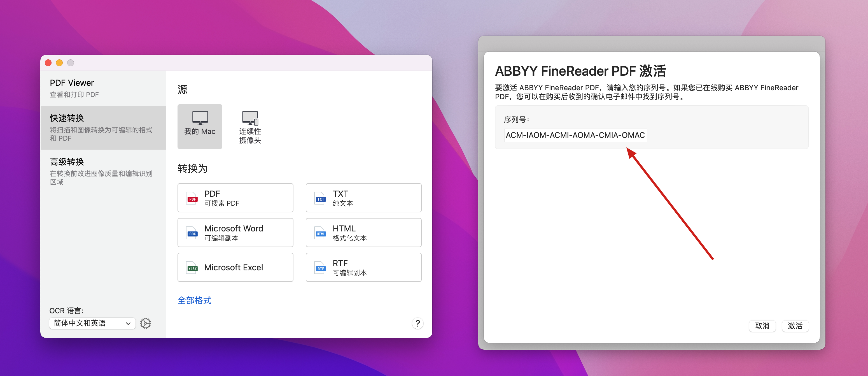Viewport: 868px width, 376px height.
Task: Minimize window with yellow traffic light
Action: click(x=59, y=63)
